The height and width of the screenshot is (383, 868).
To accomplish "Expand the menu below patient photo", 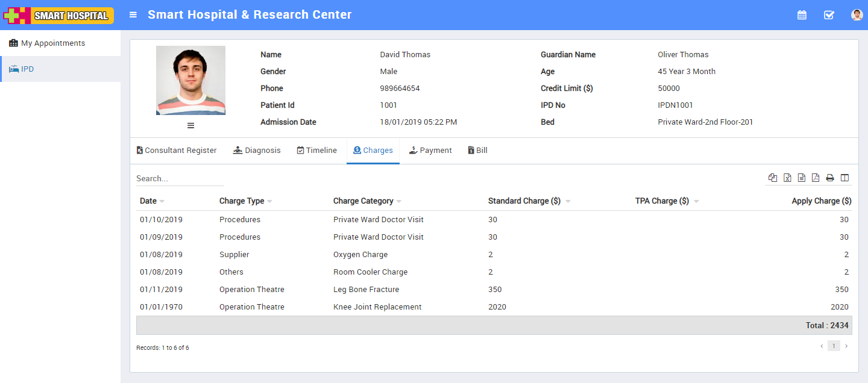I will click(190, 125).
